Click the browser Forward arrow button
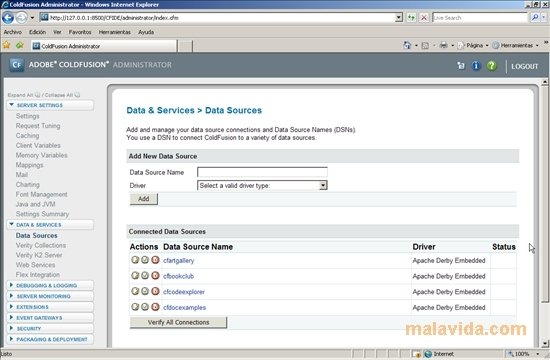The image size is (550, 360). point(21,18)
